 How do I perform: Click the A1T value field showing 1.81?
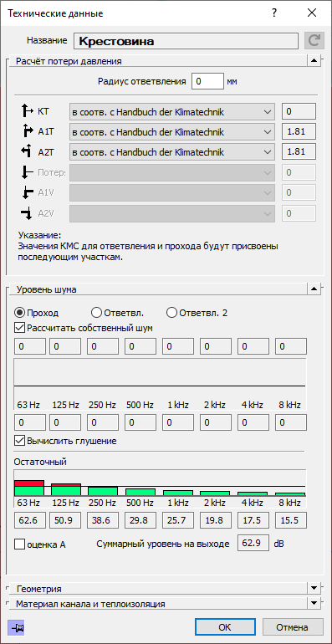tap(299, 132)
